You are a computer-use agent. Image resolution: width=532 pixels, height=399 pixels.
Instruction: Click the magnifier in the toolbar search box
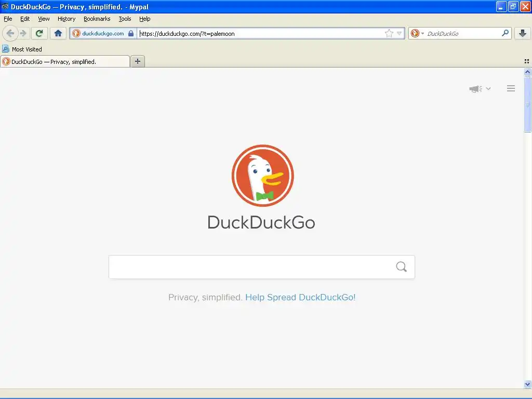pyautogui.click(x=505, y=33)
